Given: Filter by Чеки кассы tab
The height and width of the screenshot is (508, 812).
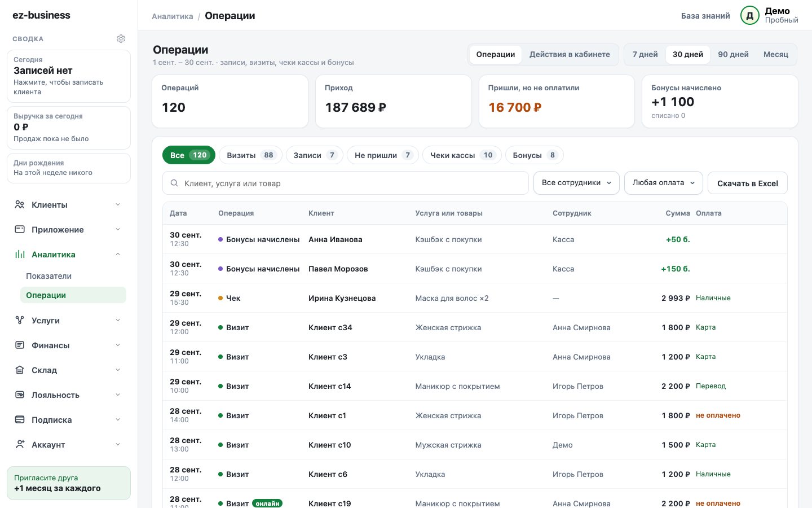Looking at the screenshot, I should (x=462, y=155).
